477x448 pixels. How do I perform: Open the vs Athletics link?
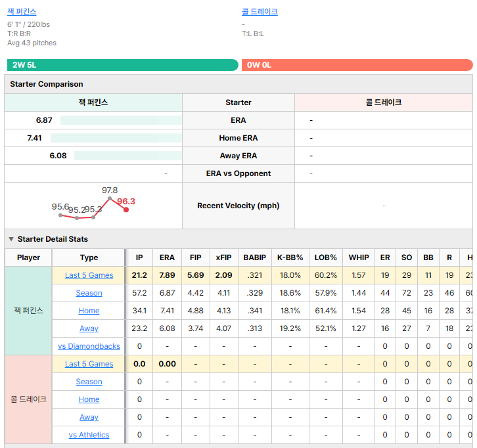(x=89, y=435)
